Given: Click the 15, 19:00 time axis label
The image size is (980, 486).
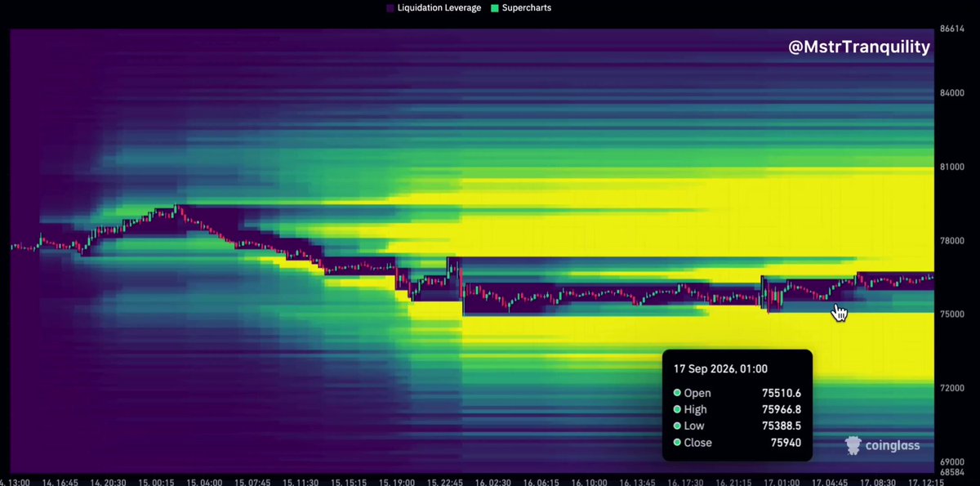Looking at the screenshot, I should [397, 482].
